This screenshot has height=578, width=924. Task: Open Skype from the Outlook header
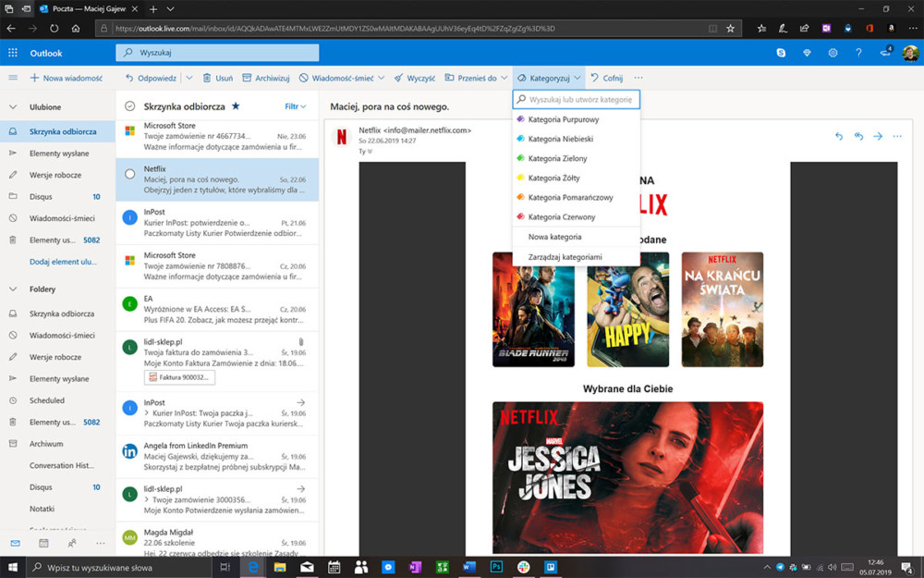(781, 53)
